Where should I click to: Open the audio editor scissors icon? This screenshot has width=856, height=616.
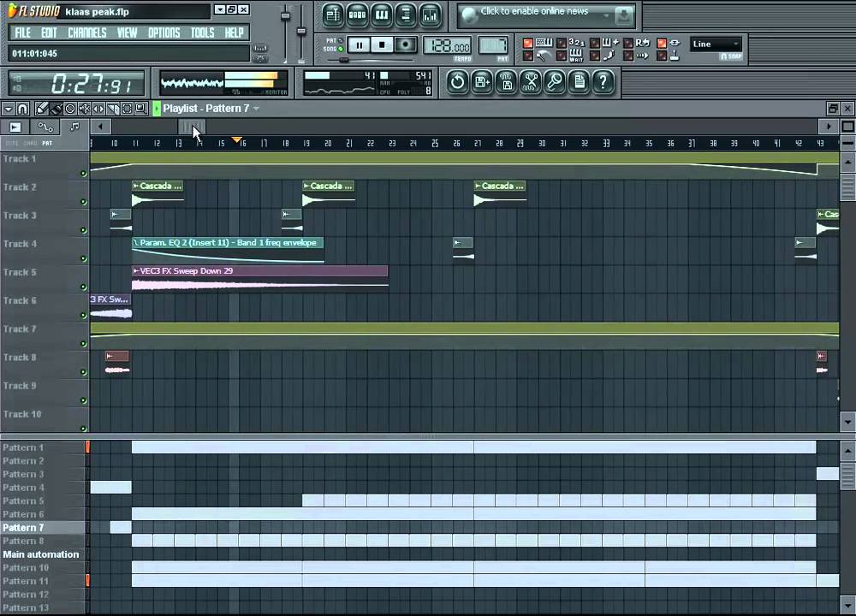[x=531, y=82]
